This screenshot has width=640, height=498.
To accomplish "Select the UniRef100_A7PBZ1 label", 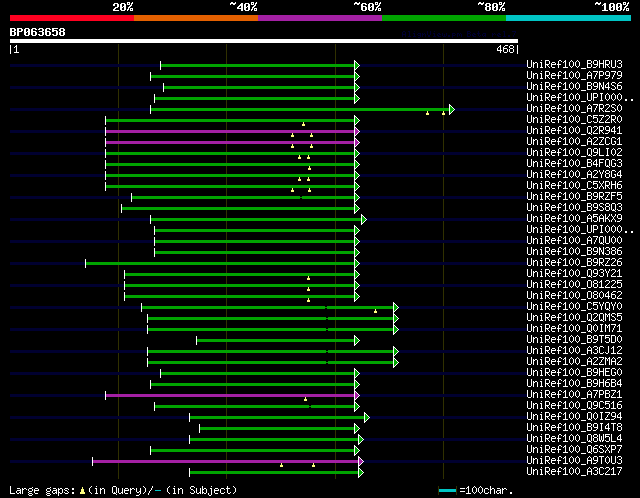I will (x=574, y=395).
